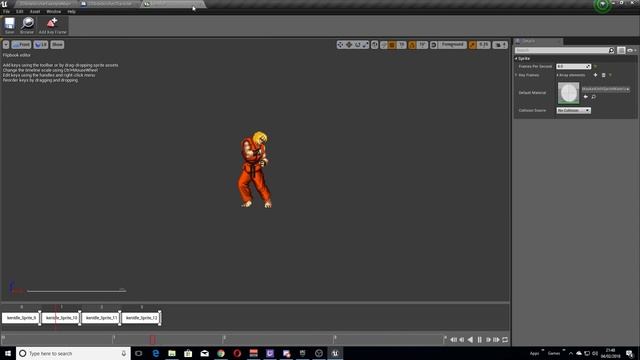Reset Frames Per Second to default
This screenshot has height=360, width=640.
pyautogui.click(x=596, y=67)
